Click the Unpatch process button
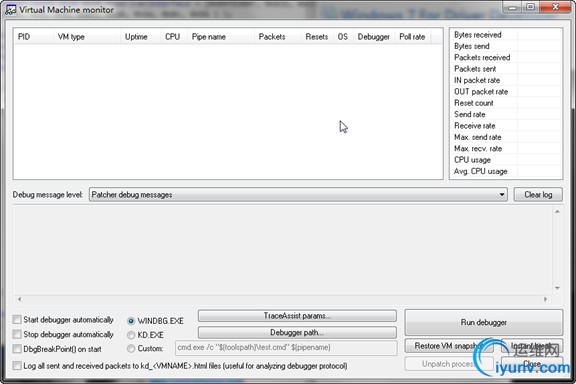The width and height of the screenshot is (576, 384). click(x=449, y=364)
